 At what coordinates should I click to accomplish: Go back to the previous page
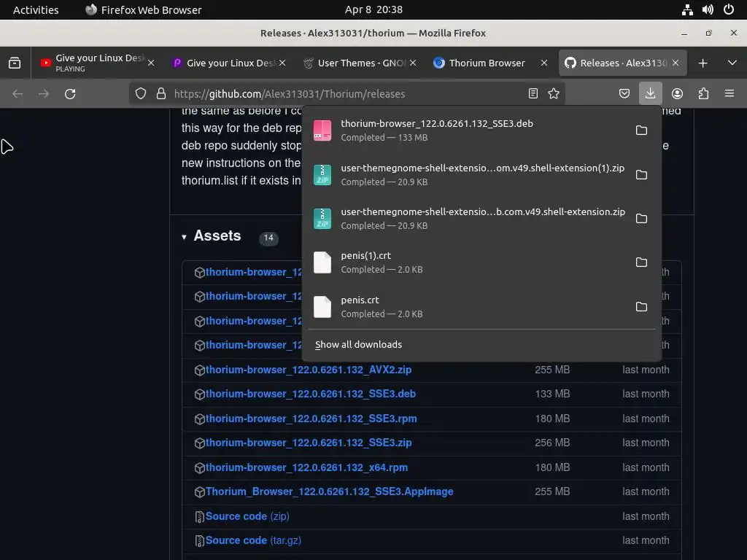[x=18, y=94]
